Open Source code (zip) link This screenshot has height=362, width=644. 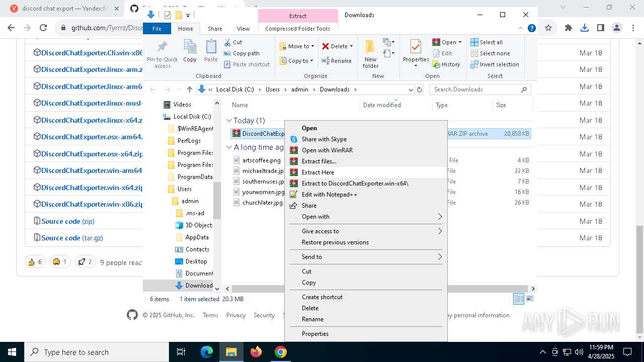pyautogui.click(x=68, y=221)
